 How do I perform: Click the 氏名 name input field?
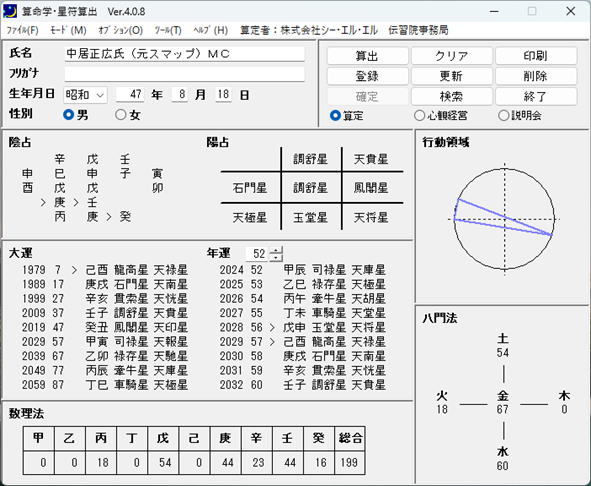pyautogui.click(x=184, y=54)
